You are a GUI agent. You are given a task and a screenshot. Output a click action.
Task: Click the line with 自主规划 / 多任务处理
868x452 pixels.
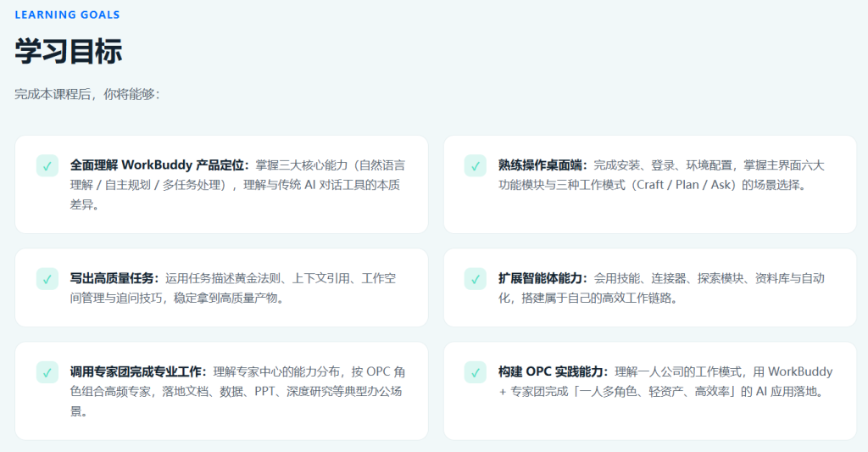pos(235,185)
